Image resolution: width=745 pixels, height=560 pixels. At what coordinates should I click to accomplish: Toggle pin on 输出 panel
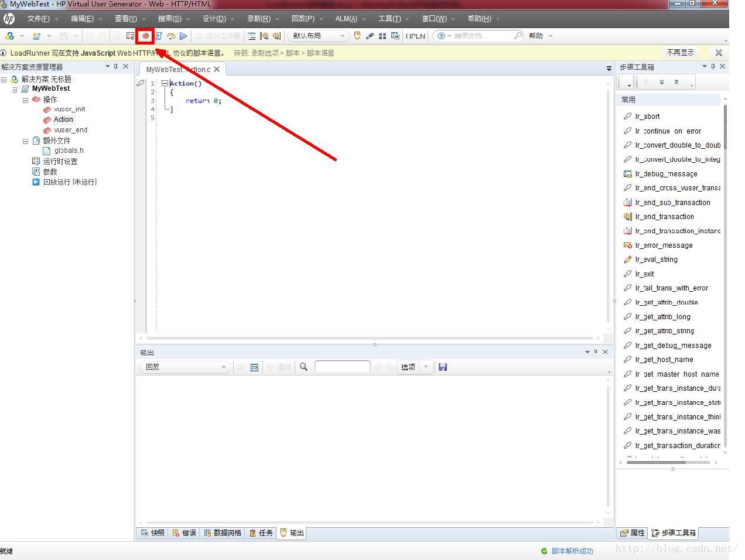(596, 352)
